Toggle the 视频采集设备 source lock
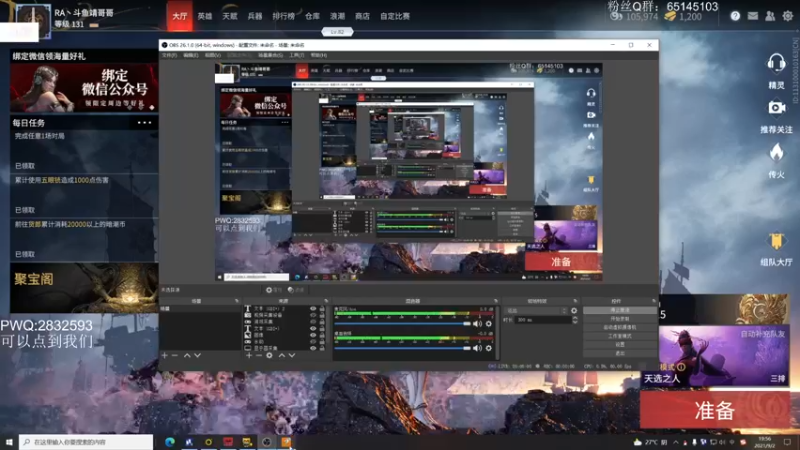Screen dimensions: 800x450 [322, 315]
